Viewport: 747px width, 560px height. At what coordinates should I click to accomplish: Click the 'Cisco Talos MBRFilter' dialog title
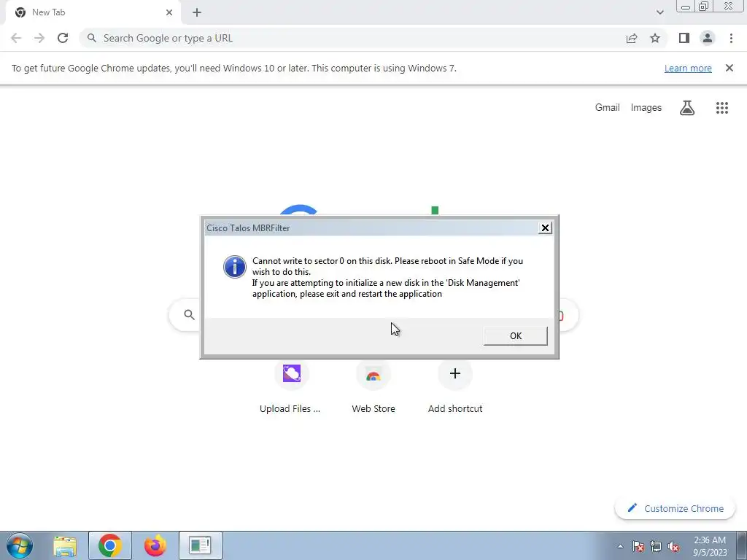click(248, 228)
